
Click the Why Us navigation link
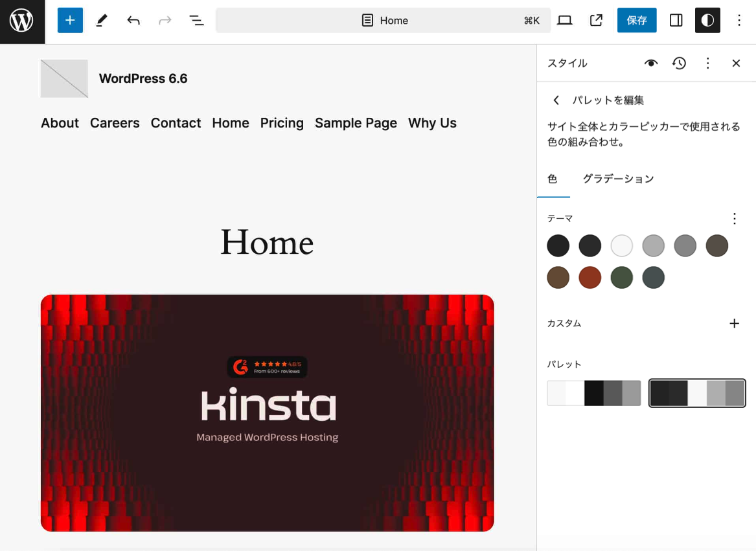(x=433, y=123)
